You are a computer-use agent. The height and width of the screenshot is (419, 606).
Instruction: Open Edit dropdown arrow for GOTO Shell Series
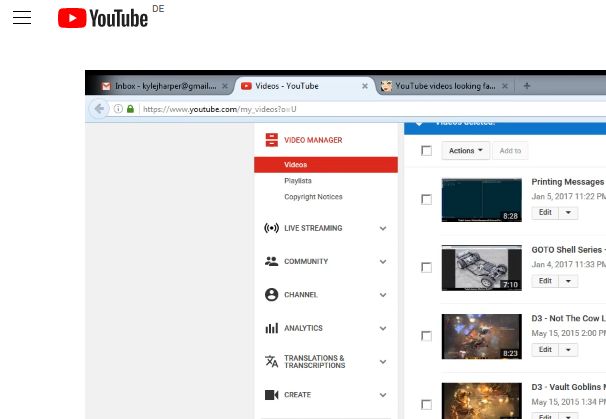(568, 281)
